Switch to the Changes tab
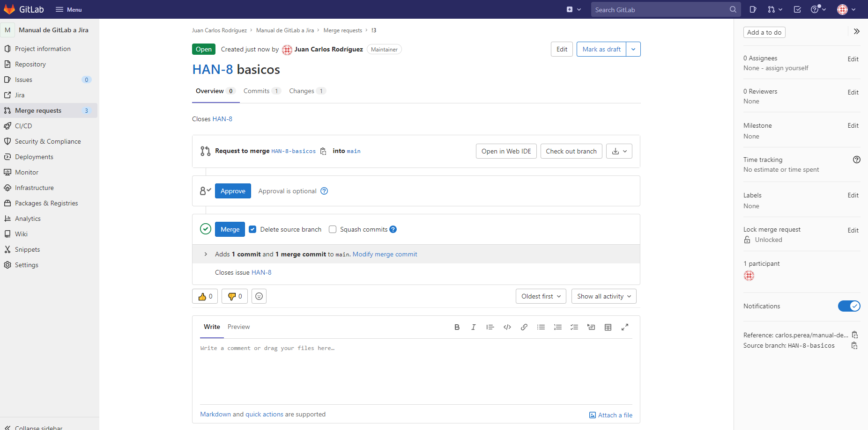Screen dimensions: 868x430 (x=307, y=91)
